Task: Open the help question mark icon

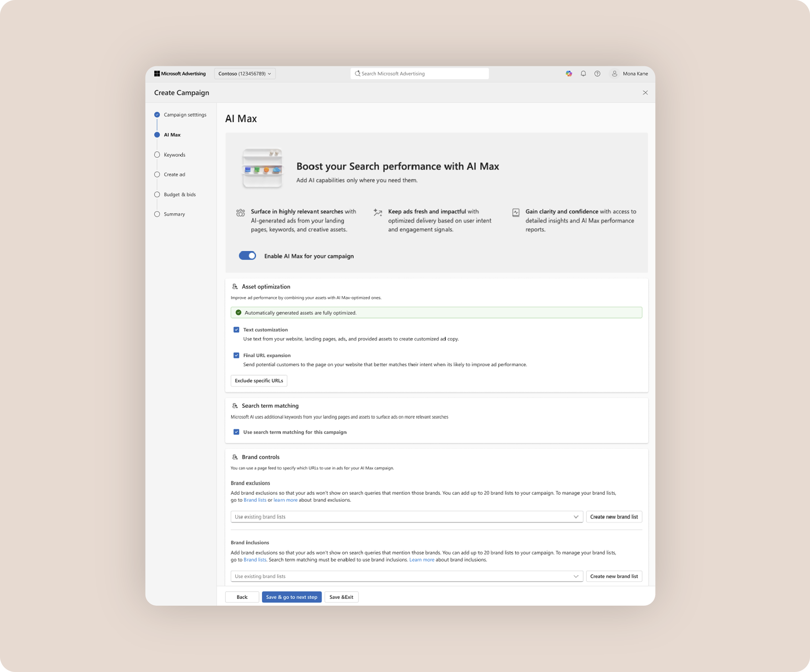Action: point(597,74)
